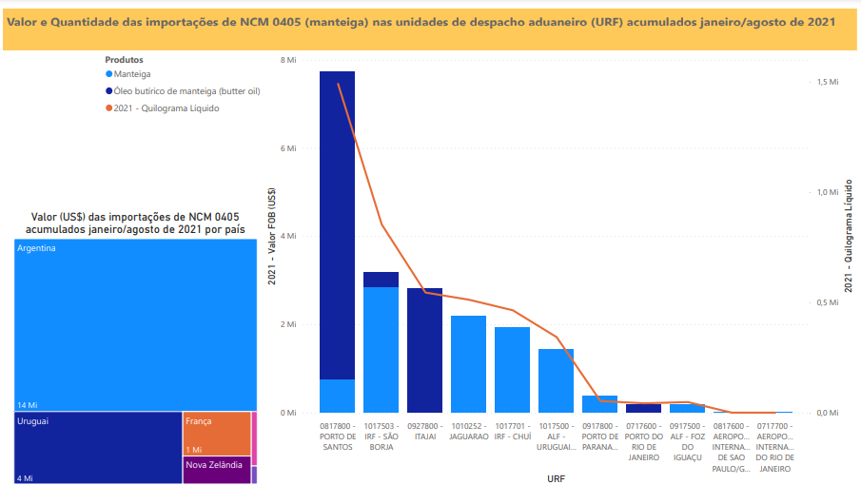Click the 0917500 - ALF - FOZ DO IGUAÇU label

[688, 441]
